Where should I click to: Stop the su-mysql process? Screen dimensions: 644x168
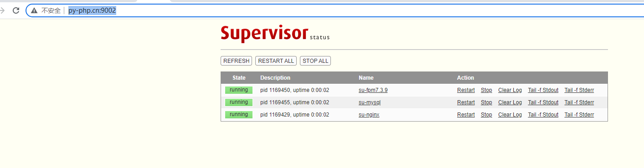(486, 102)
